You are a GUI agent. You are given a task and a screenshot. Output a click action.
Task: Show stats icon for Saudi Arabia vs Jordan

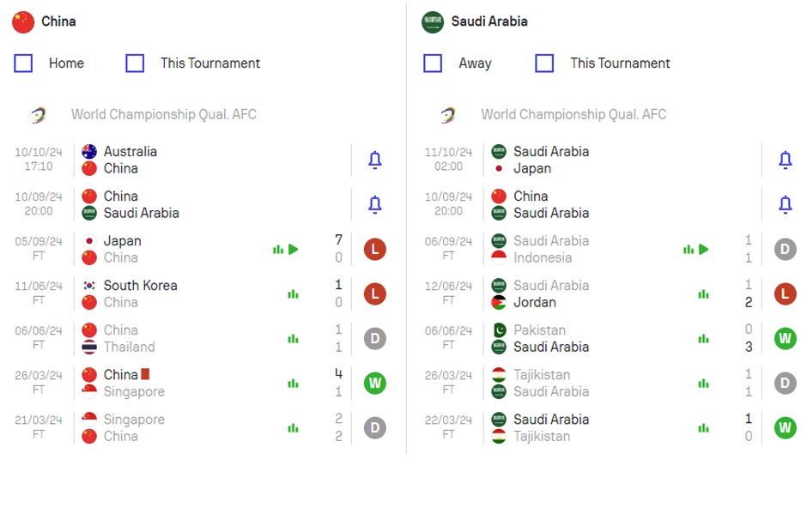click(703, 294)
